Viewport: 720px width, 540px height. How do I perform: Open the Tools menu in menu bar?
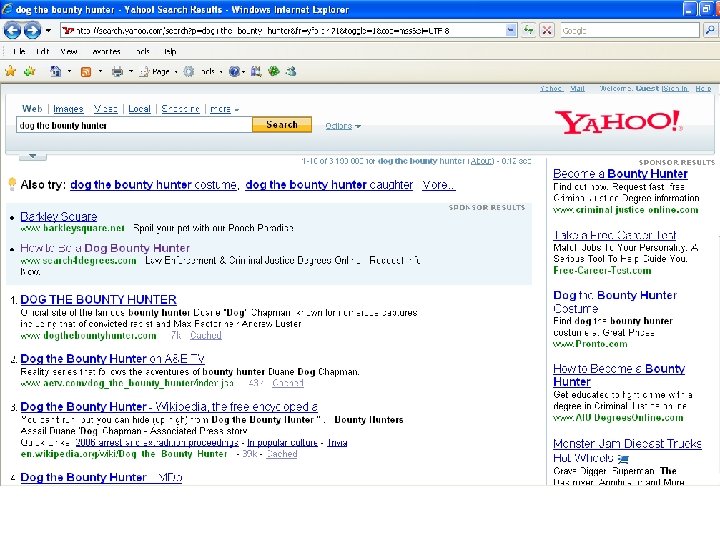pyautogui.click(x=143, y=51)
